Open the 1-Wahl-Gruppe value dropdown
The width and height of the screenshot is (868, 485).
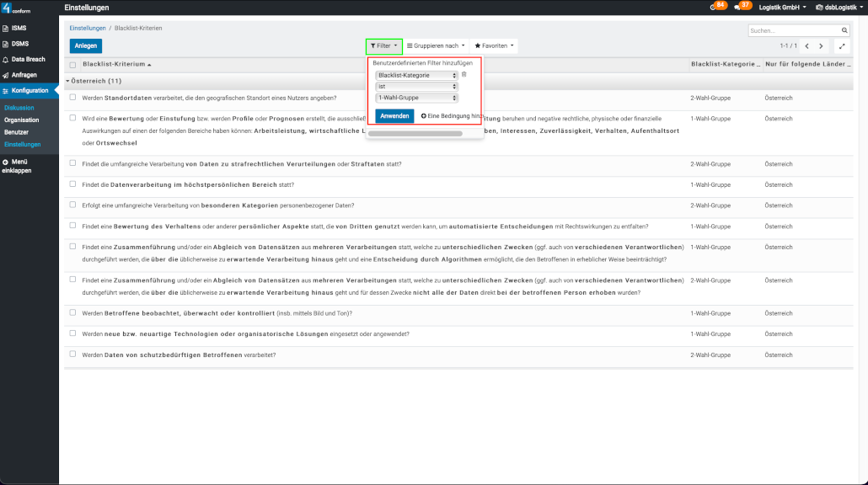coord(417,97)
